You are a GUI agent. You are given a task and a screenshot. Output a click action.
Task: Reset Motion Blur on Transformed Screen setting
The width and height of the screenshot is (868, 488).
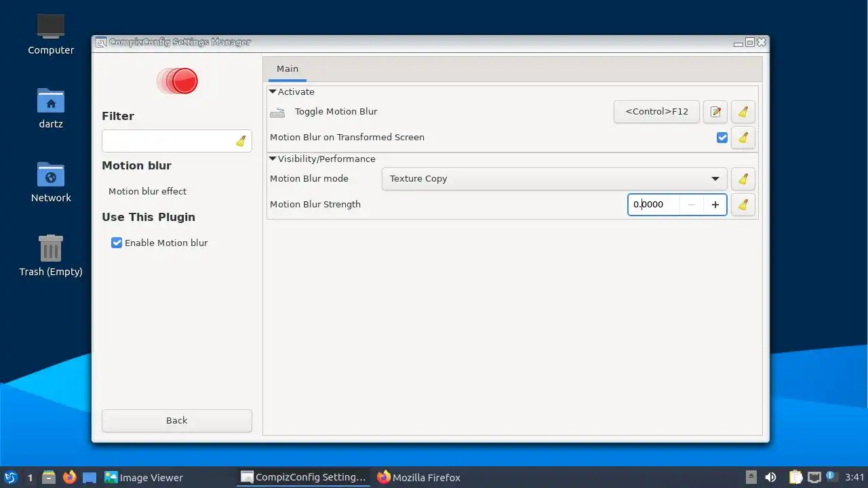pyautogui.click(x=743, y=138)
